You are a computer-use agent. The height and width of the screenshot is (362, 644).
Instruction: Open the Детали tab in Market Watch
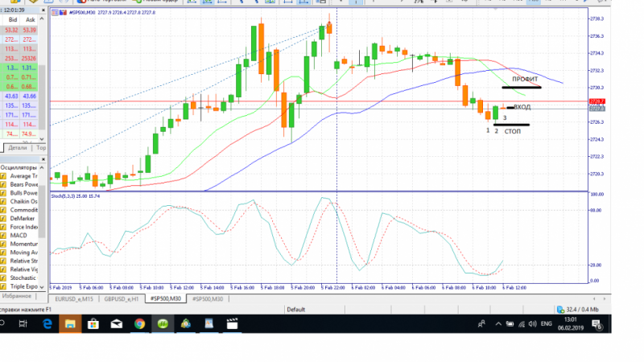17,148
